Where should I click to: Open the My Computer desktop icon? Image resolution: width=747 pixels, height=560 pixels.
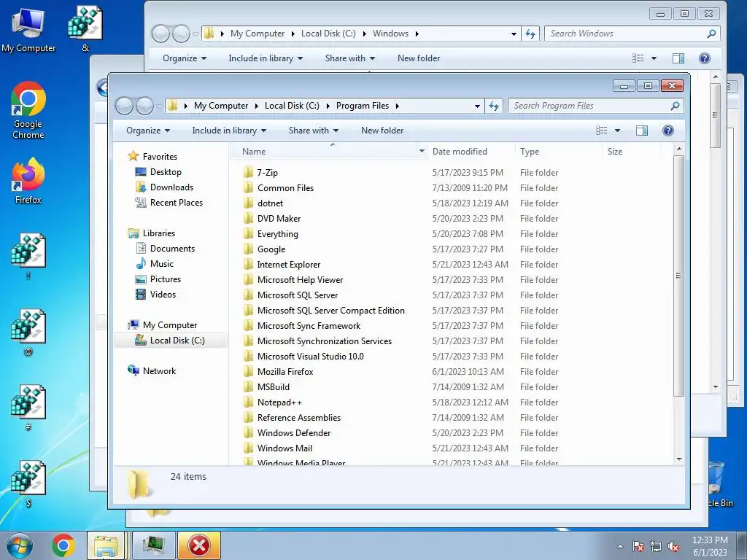coord(28,29)
